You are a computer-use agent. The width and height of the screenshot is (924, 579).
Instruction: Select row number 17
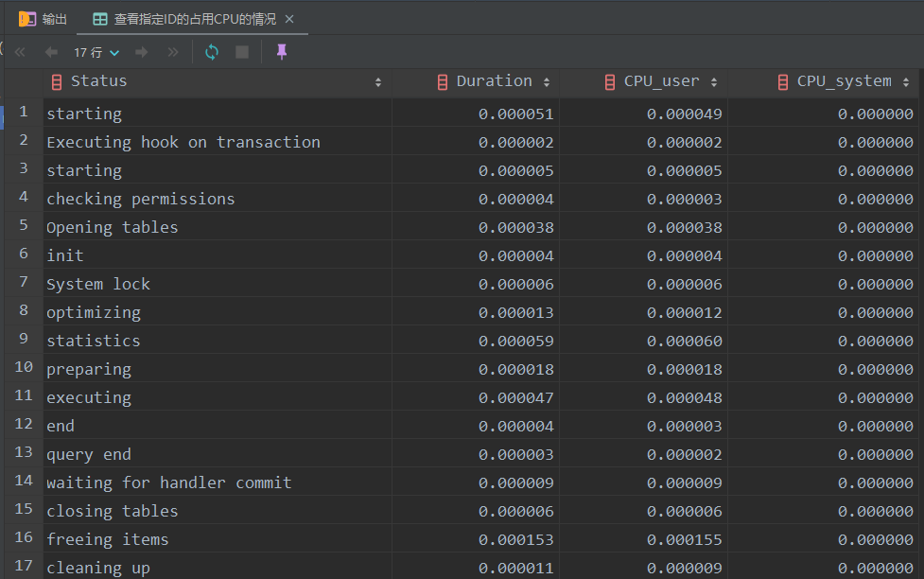coord(24,566)
